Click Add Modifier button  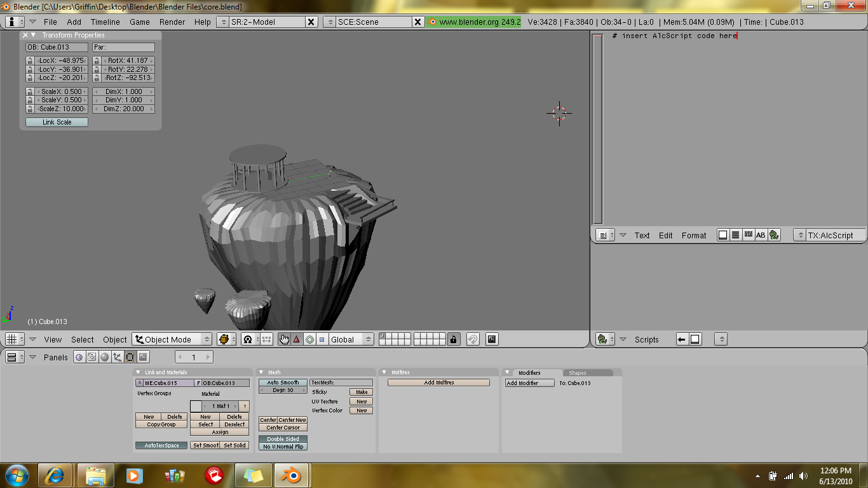(x=530, y=383)
